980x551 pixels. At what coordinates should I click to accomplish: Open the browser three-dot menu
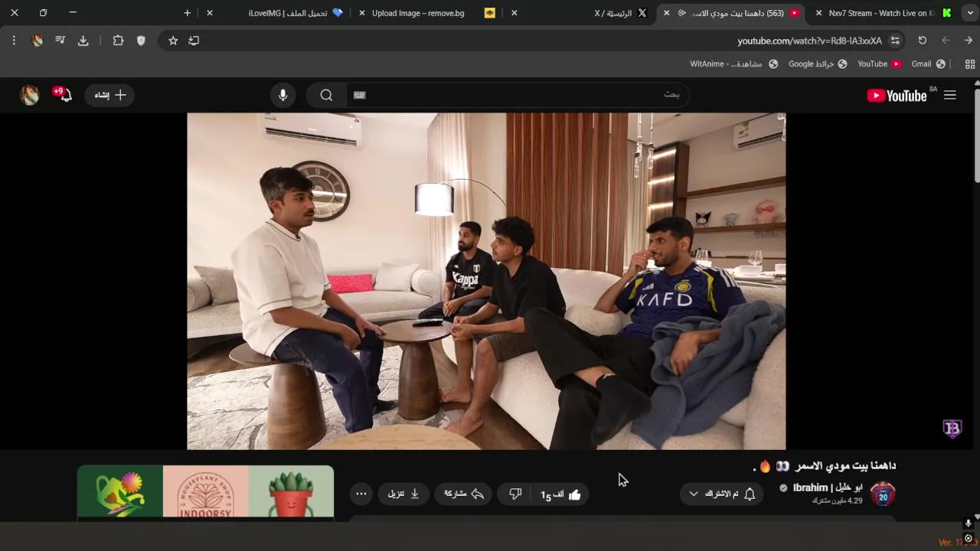point(14,41)
